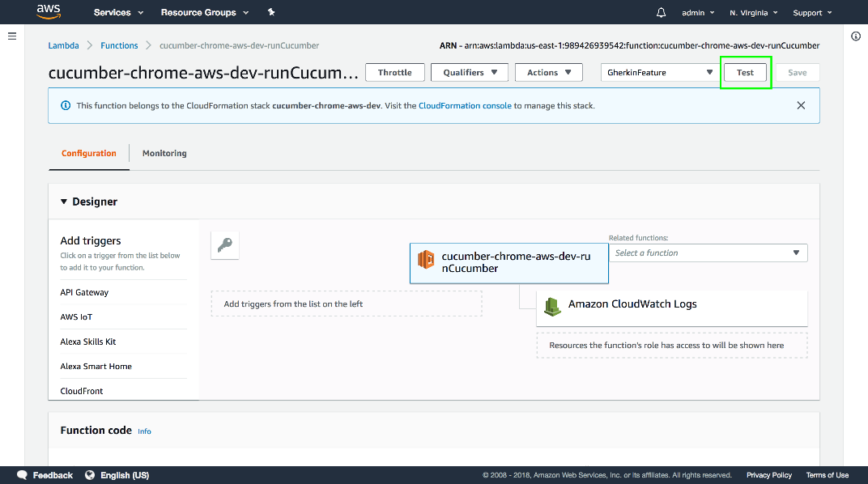Image resolution: width=868 pixels, height=484 pixels.
Task: Click the key permissions icon in Designer
Action: tap(225, 246)
